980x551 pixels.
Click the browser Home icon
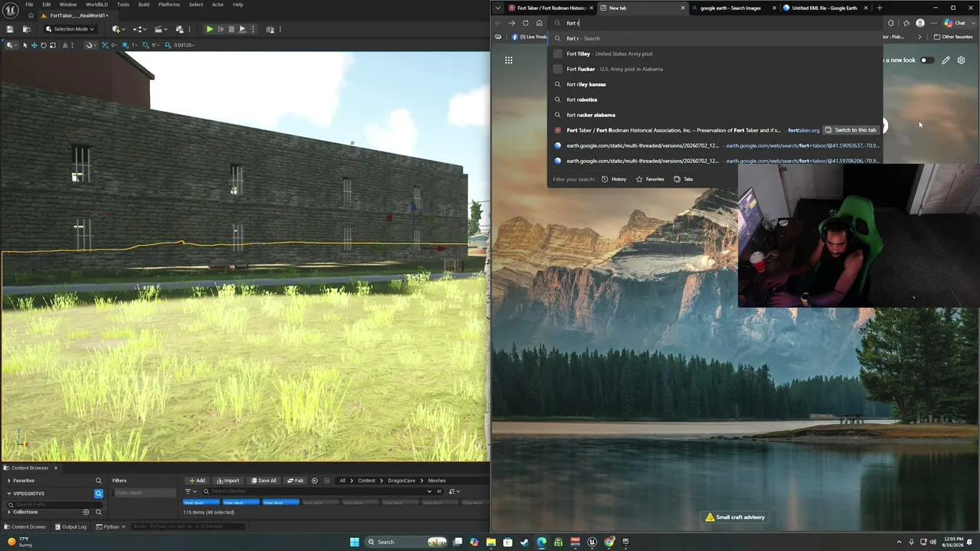point(539,23)
